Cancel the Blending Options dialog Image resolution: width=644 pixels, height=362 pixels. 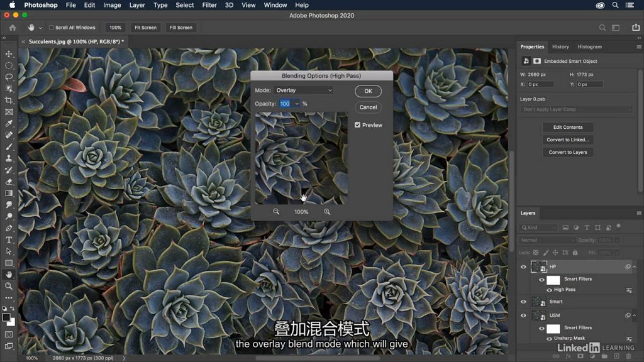(368, 107)
